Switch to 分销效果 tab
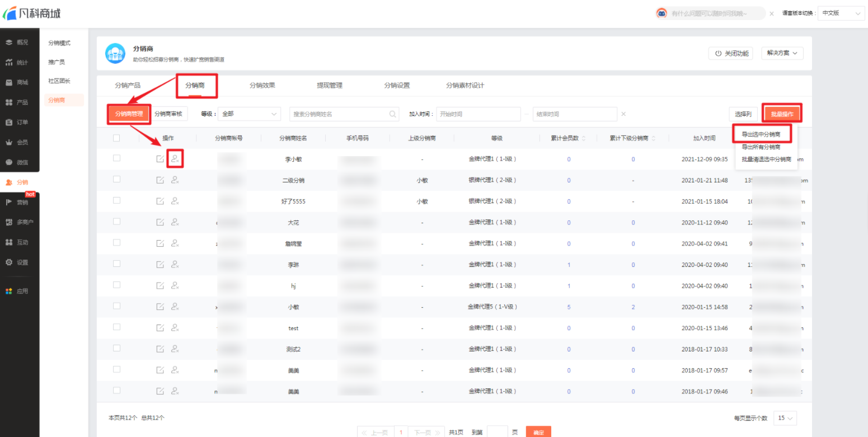This screenshot has height=437, width=868. pos(262,86)
